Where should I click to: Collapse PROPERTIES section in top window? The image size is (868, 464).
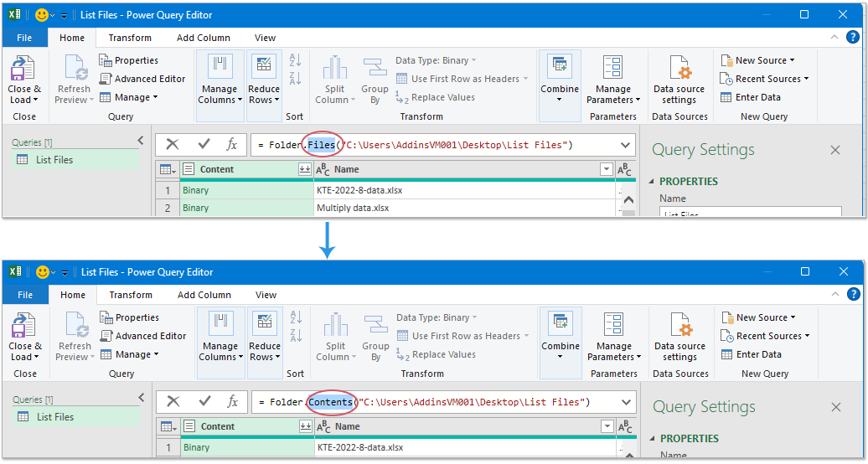[651, 181]
